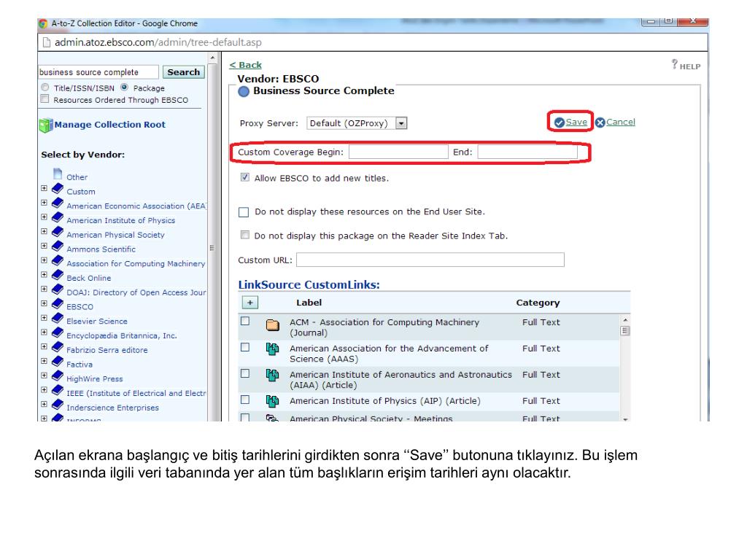Open HighWire Press vendor
The height and width of the screenshot is (560, 747).
(x=95, y=379)
